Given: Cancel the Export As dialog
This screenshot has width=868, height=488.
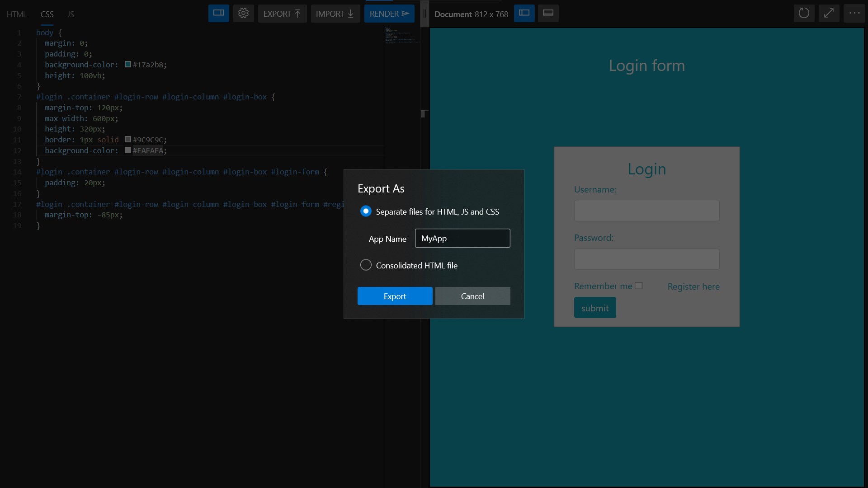Looking at the screenshot, I should coord(472,296).
